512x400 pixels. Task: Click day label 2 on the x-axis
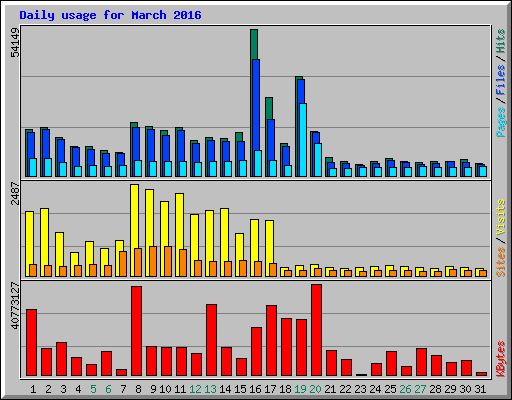[x=48, y=389]
